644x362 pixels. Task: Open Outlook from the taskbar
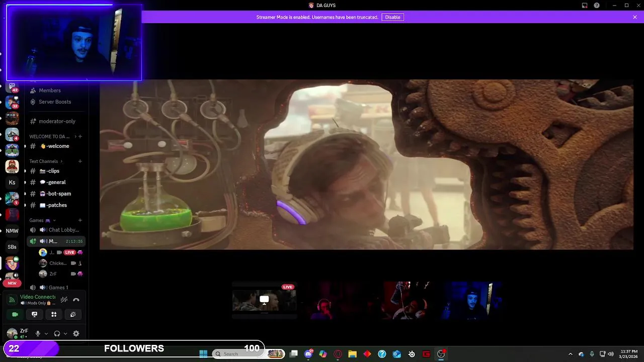pos(396,354)
